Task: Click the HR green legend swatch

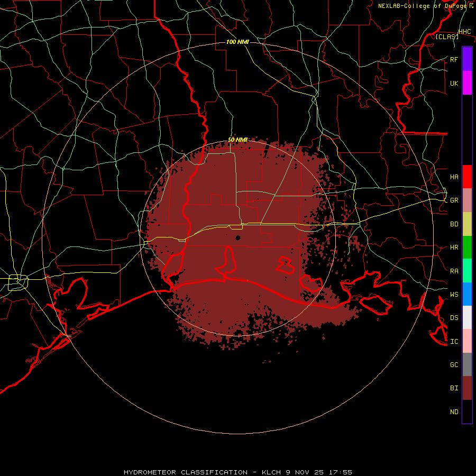Action: tap(467, 248)
